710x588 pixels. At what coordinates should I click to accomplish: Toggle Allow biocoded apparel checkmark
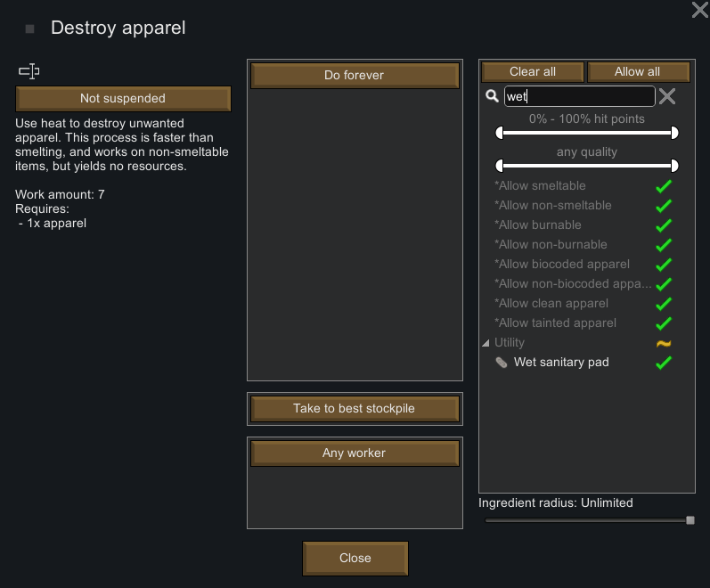pyautogui.click(x=664, y=265)
